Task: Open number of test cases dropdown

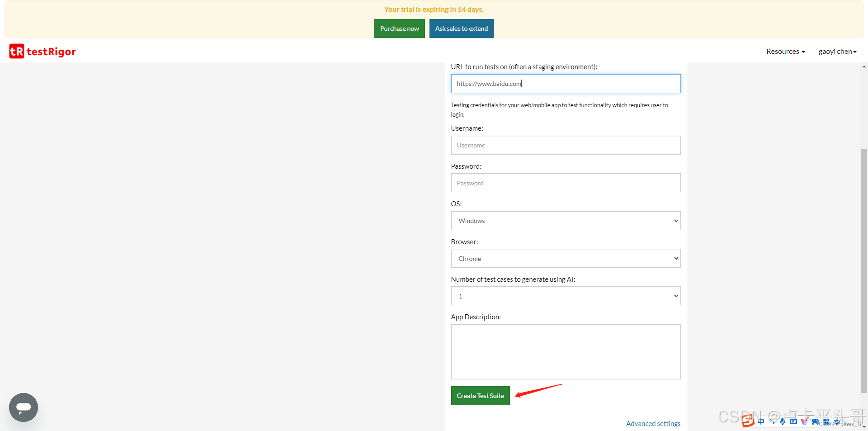Action: [x=566, y=296]
